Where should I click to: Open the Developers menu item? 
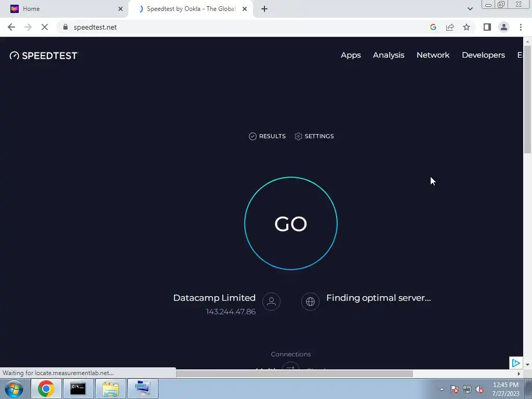click(483, 55)
